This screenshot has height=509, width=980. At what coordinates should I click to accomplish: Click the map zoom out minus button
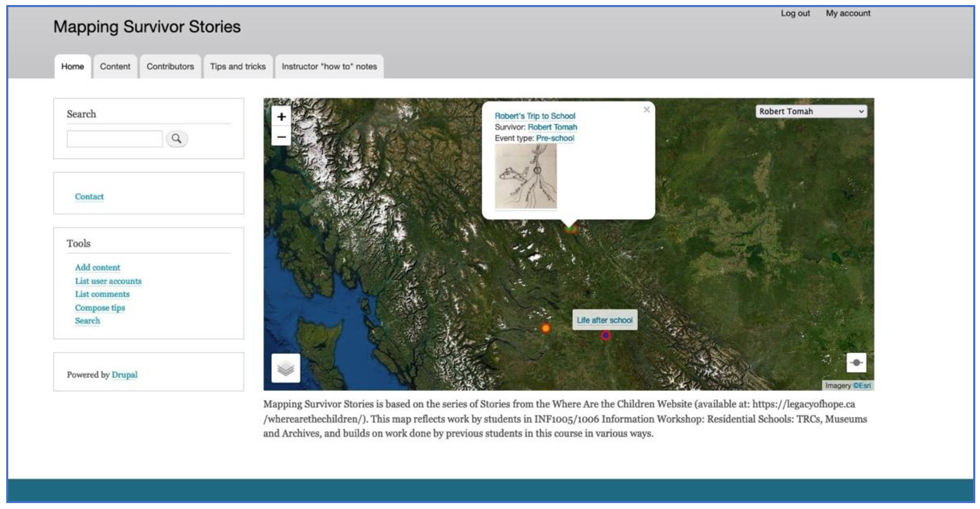point(281,136)
